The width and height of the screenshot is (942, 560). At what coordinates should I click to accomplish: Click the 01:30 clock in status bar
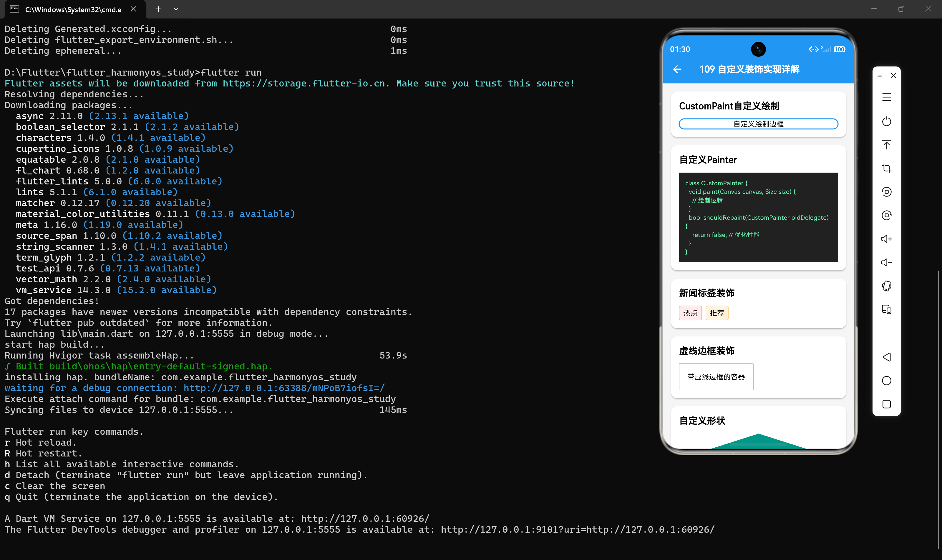point(680,49)
